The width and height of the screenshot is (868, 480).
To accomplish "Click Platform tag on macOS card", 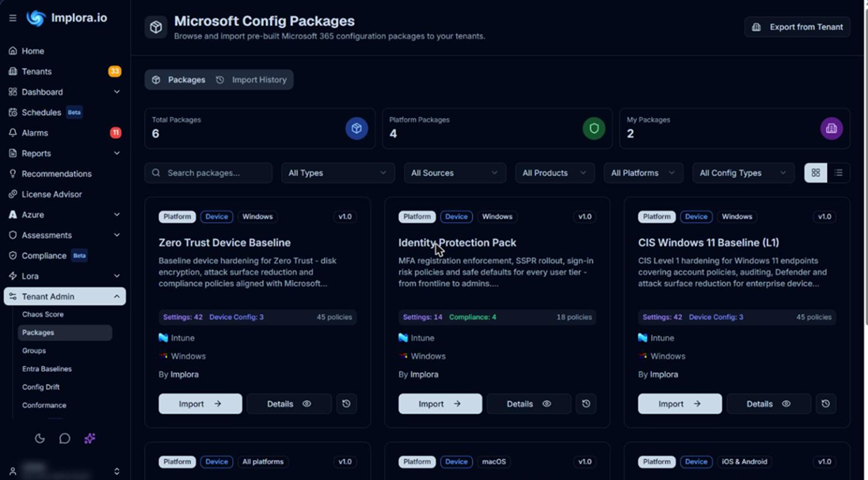I will [417, 462].
